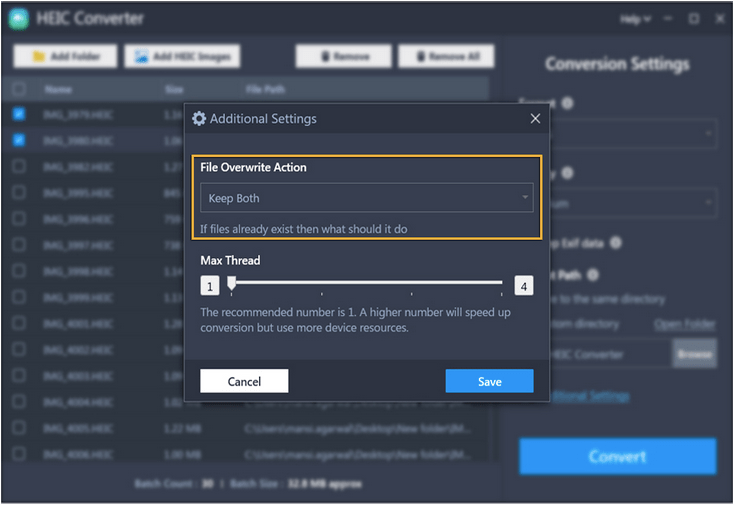735x505 pixels.
Task: Check the IMG_3996.HEIC checkbox
Action: point(19,219)
